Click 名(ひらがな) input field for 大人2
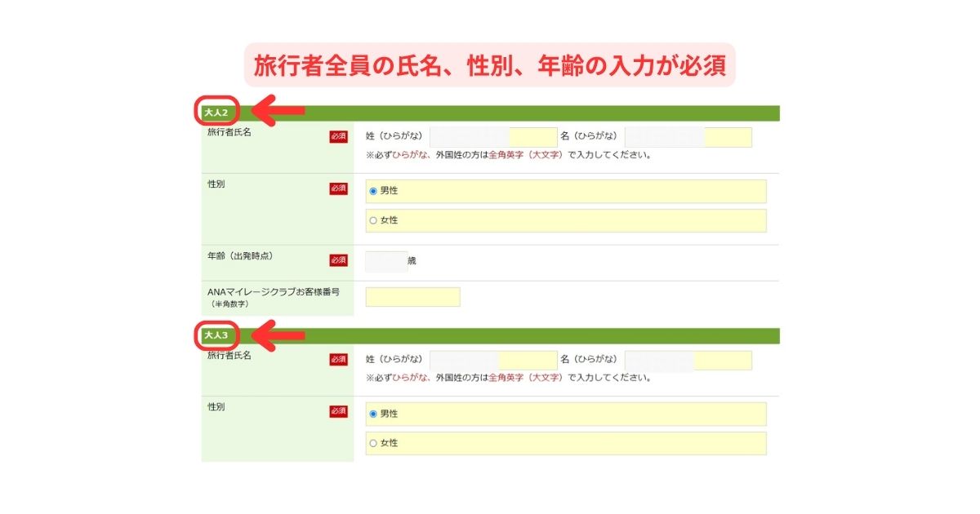 [x=688, y=137]
